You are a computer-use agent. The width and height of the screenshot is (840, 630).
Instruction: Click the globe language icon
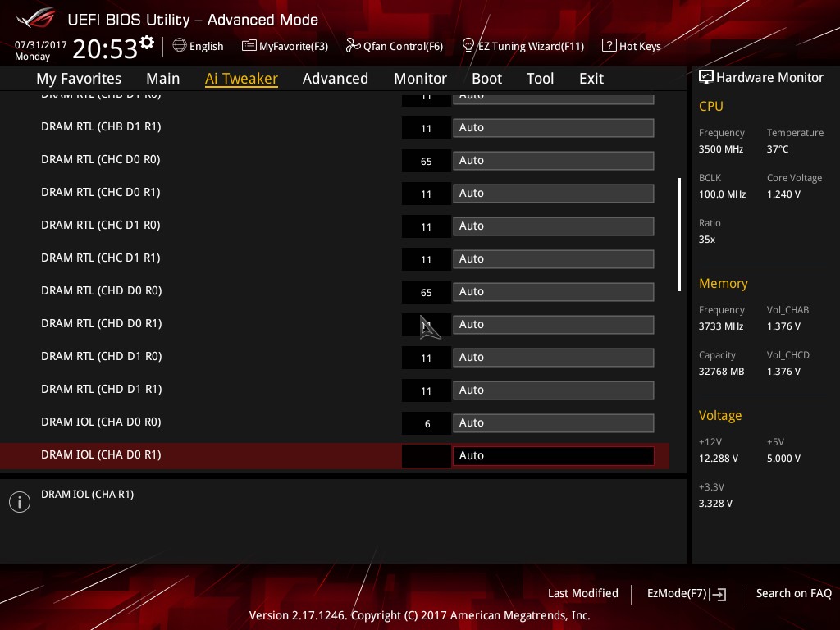[180, 45]
